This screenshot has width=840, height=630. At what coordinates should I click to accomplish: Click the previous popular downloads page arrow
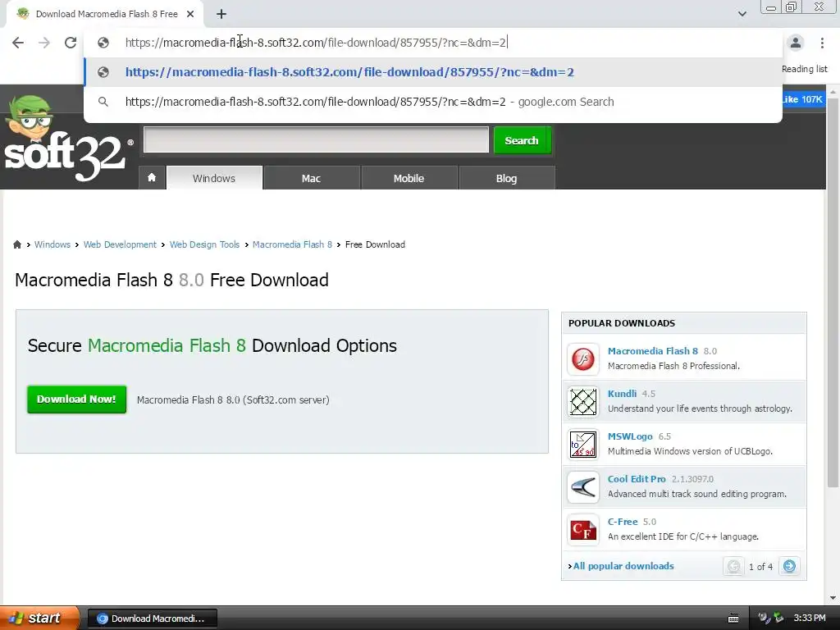point(733,566)
